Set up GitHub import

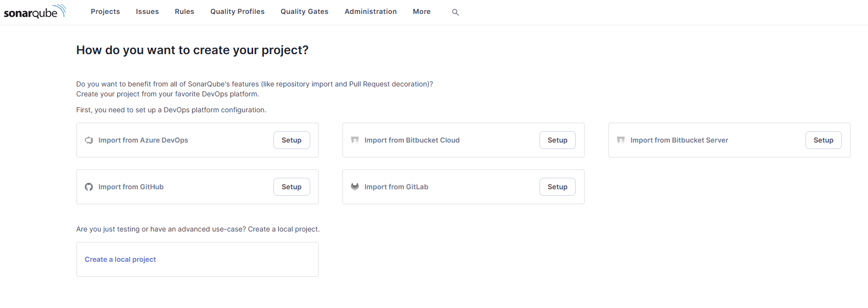coord(292,187)
